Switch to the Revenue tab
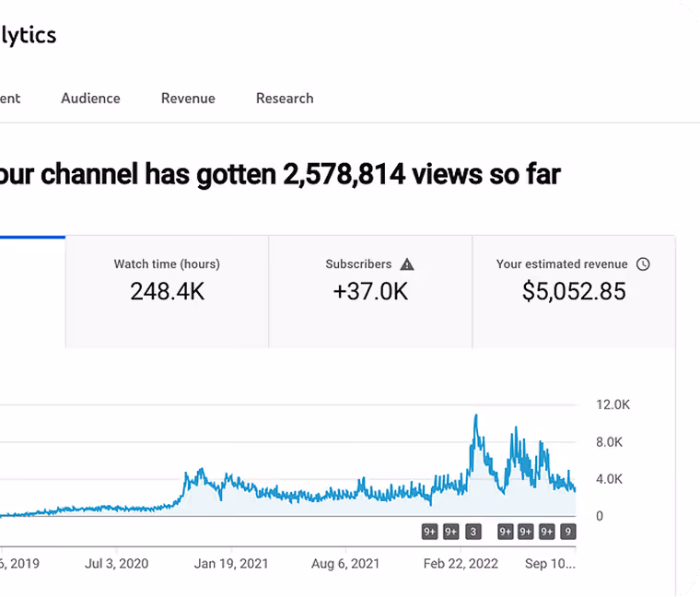This screenshot has width=700, height=597. pyautogui.click(x=188, y=99)
